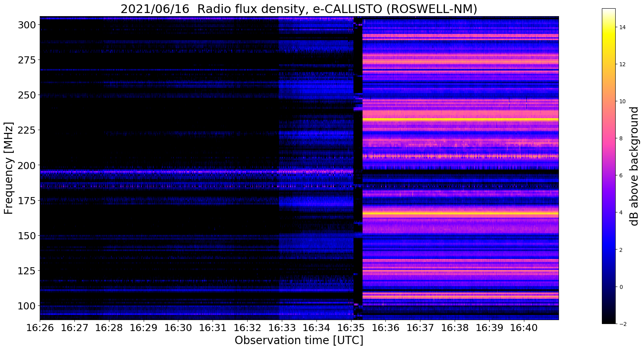This screenshot has width=644, height=350.
Task: Click the colorbar tick label 12
Action: (x=622, y=64)
